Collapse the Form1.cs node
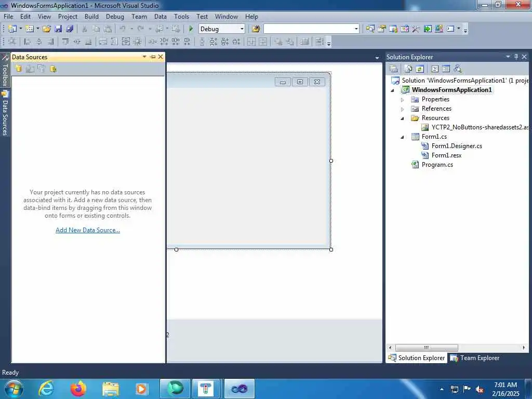Image resolution: width=532 pixels, height=399 pixels. pyautogui.click(x=403, y=137)
